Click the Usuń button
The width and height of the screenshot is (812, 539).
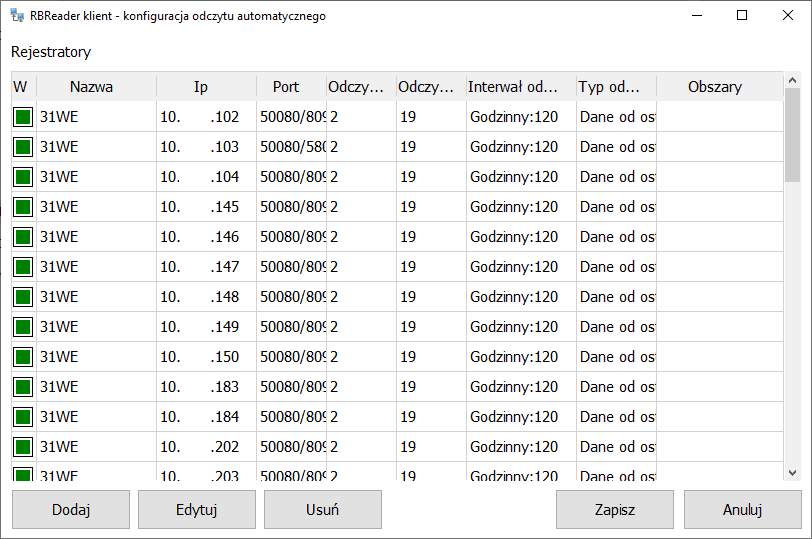323,509
